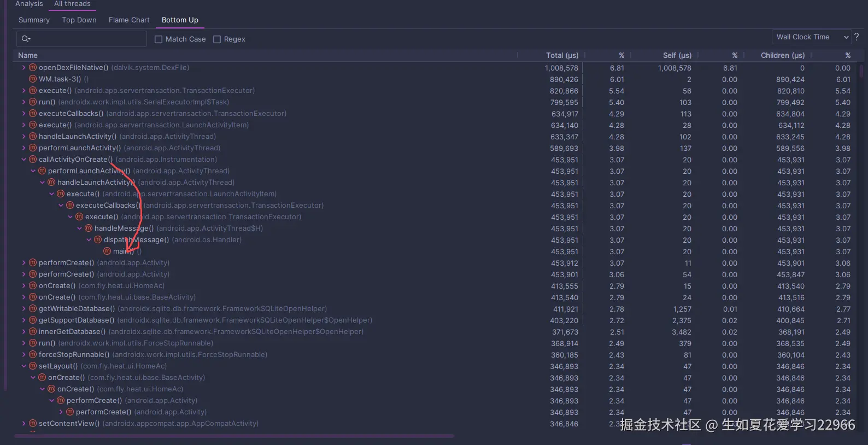This screenshot has width=868, height=445.
Task: Click self value 3,482 of innerGetDatabase
Action: (x=682, y=332)
